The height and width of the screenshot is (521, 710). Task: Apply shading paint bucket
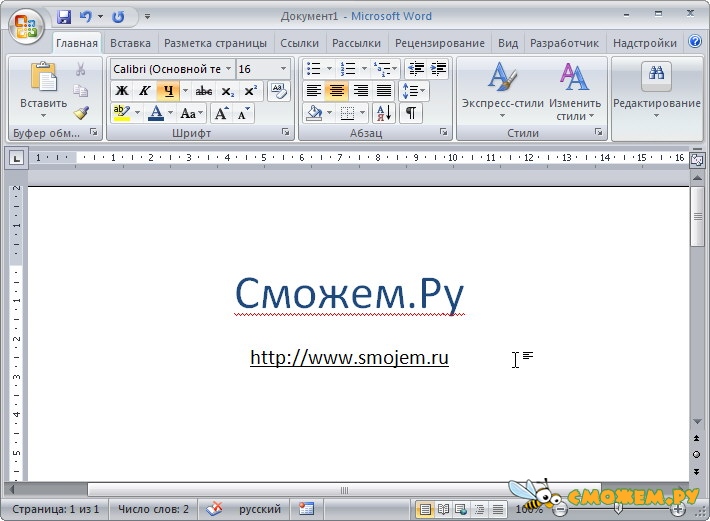click(x=314, y=113)
